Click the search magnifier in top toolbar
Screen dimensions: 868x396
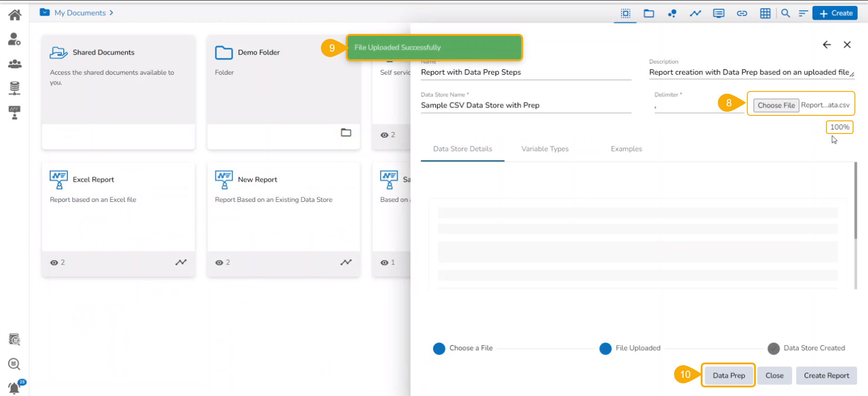(786, 14)
